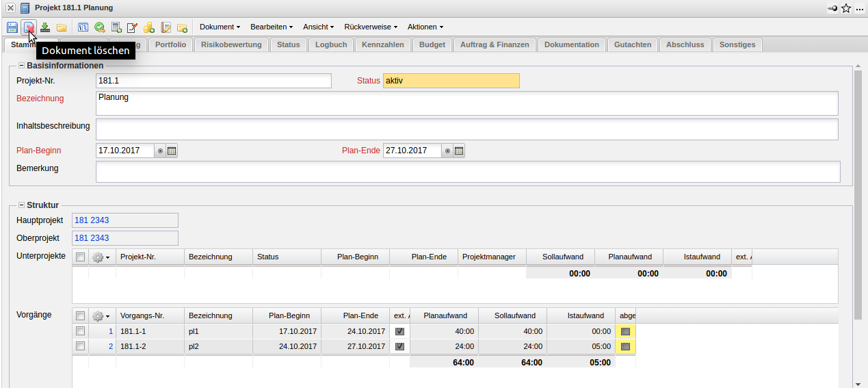
Task: Click the yellow folder toolbar icon
Action: pos(62,27)
